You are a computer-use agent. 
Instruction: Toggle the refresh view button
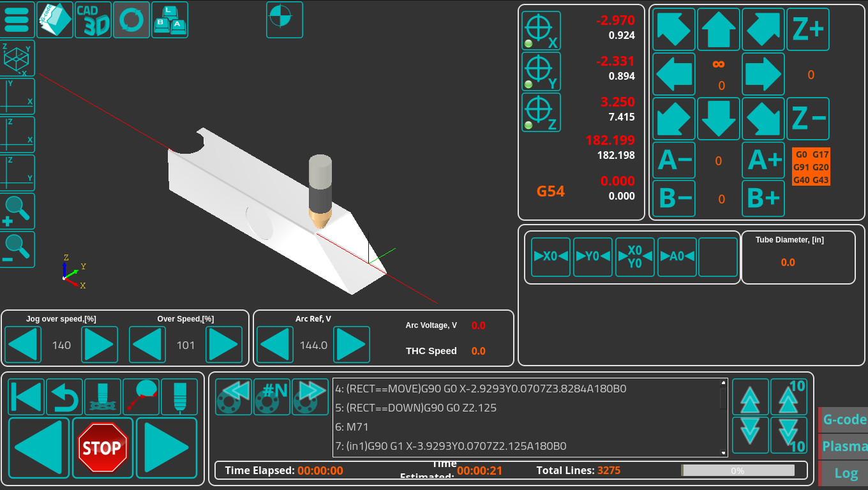131,20
